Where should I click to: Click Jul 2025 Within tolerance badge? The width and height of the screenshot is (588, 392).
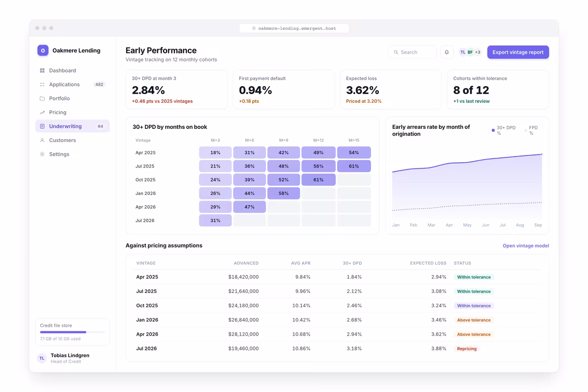tap(474, 291)
